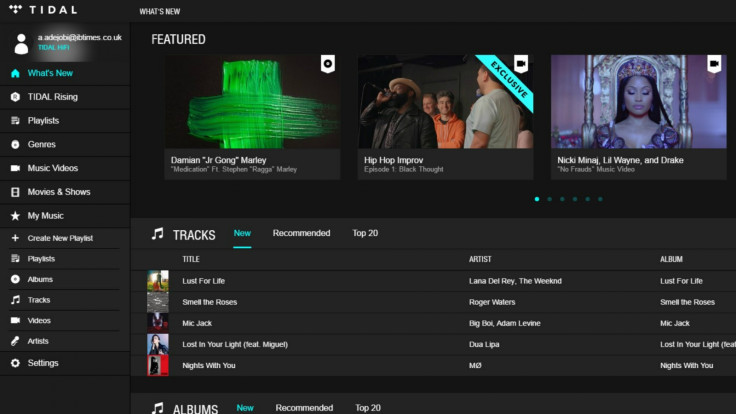This screenshot has width=736, height=414.
Task: Click the What's New home icon
Action: click(15, 73)
